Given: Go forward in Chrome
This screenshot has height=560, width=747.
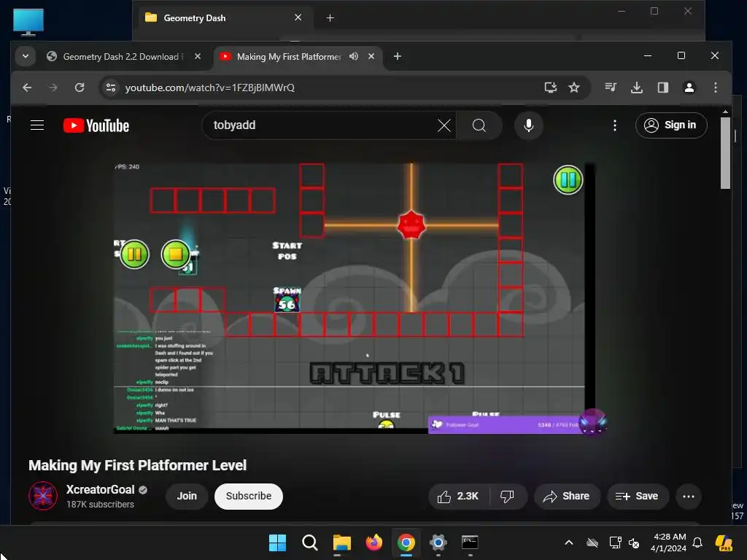Looking at the screenshot, I should click(x=53, y=87).
